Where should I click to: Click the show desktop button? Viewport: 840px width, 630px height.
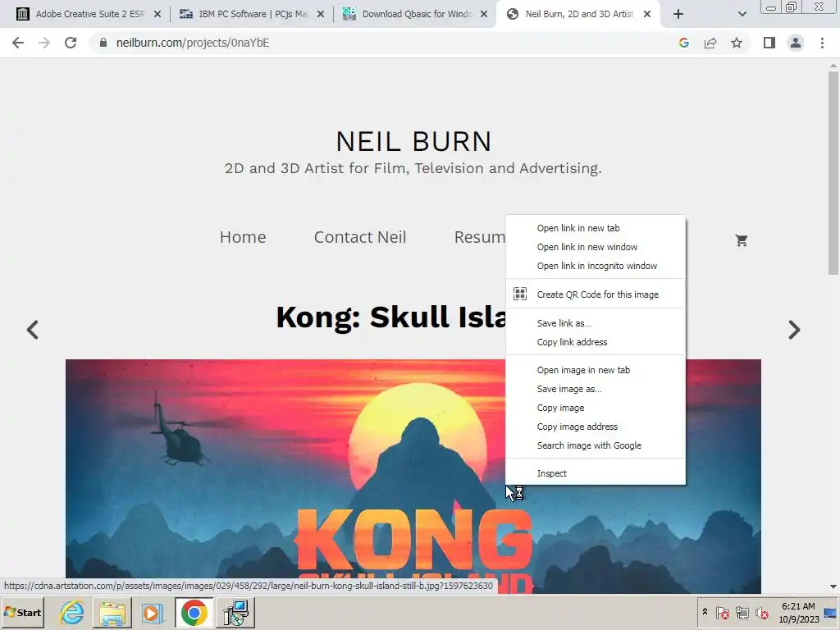click(x=831, y=612)
